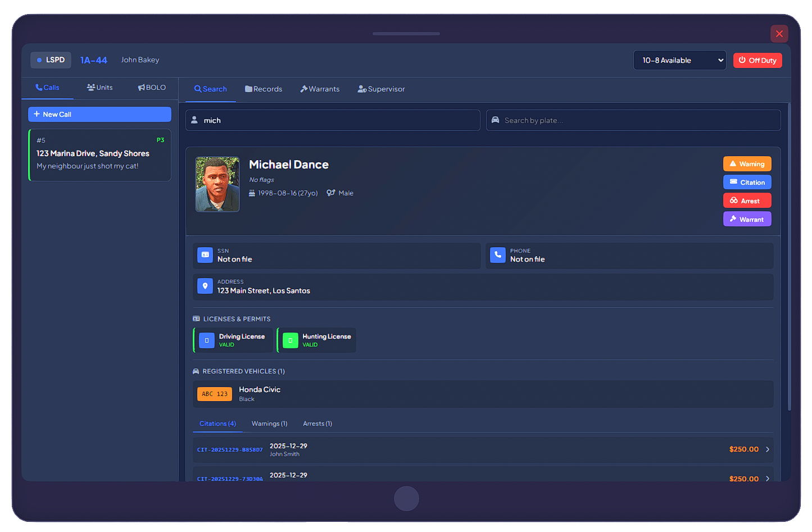
Task: Click the address location pin icon
Action: 205,286
